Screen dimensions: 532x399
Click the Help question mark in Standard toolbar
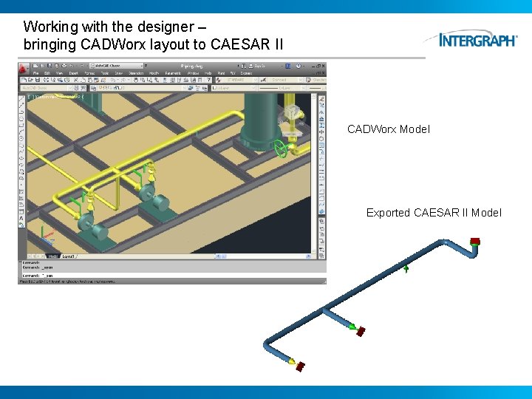click(208, 80)
